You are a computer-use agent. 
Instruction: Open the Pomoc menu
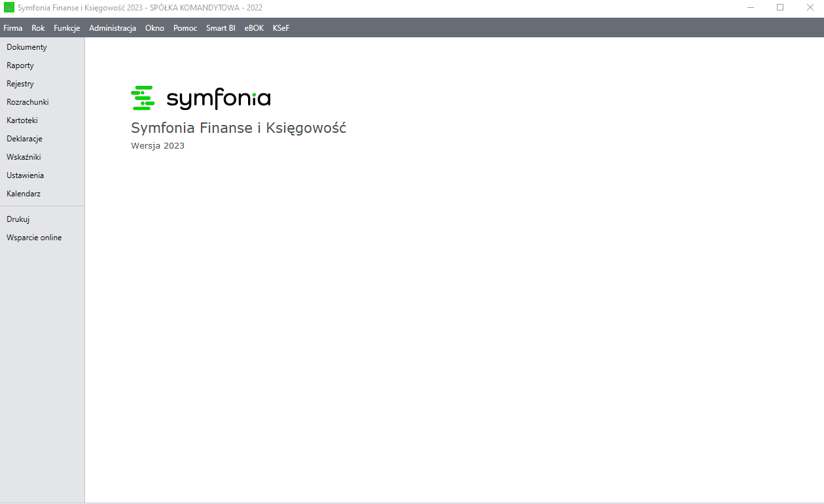pyautogui.click(x=185, y=28)
